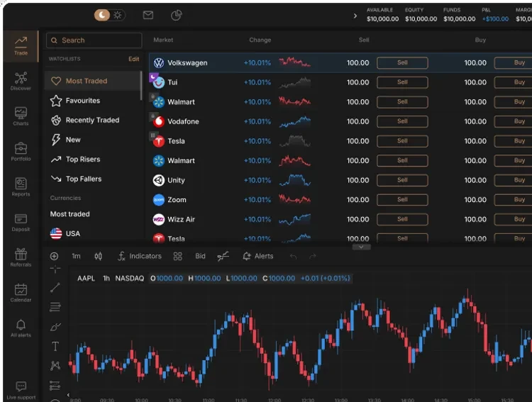Change the candlestick chart type
Screen dimensions: 532x402
click(x=98, y=256)
